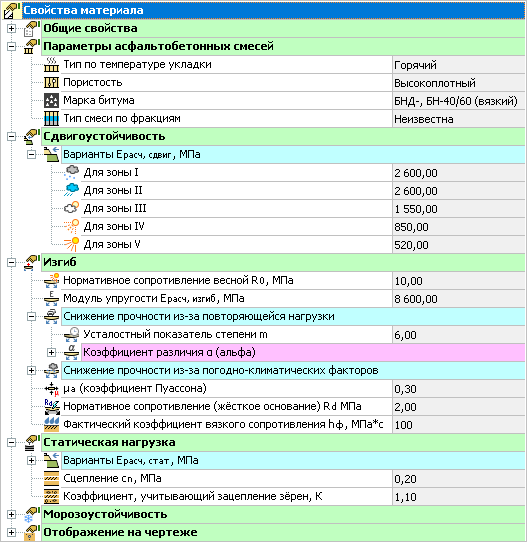Screen dimensions: 527x542
Task: Click the laying temperature type icon
Action: coord(51,65)
